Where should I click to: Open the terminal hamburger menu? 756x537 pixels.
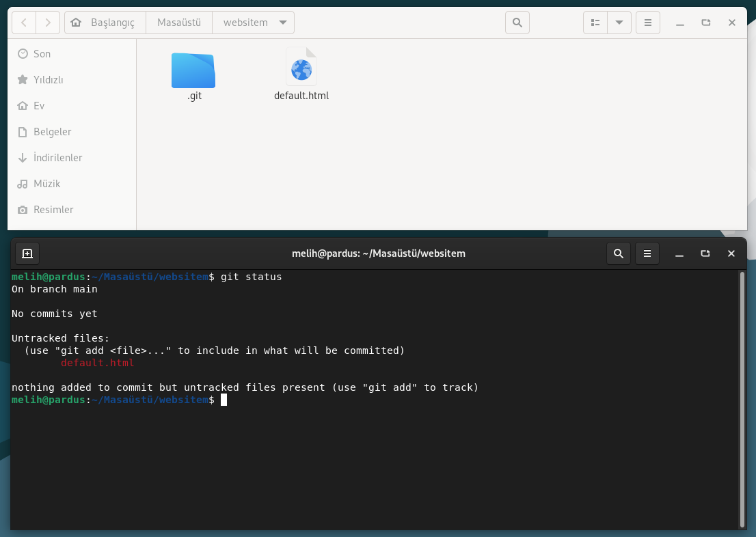(x=647, y=253)
